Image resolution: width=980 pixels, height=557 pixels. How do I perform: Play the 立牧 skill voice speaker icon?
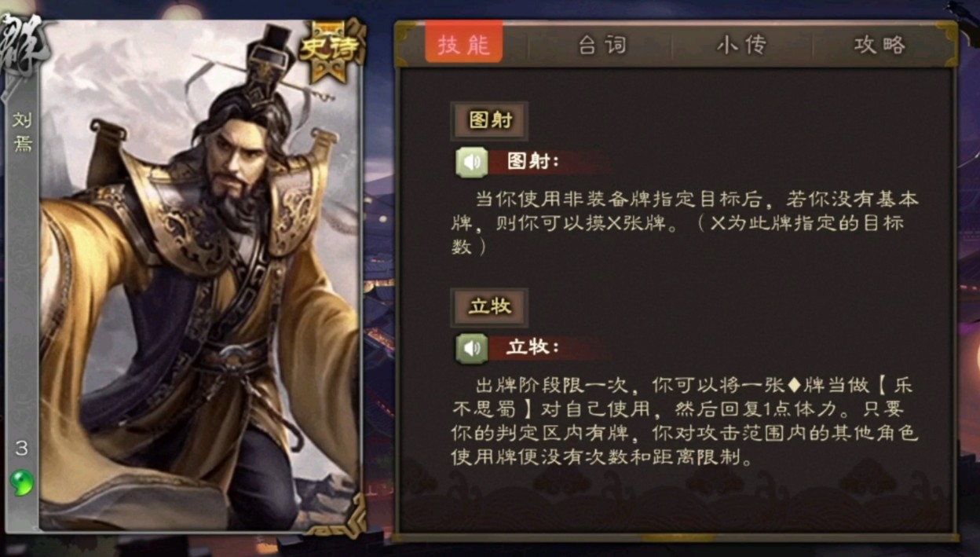tap(472, 347)
